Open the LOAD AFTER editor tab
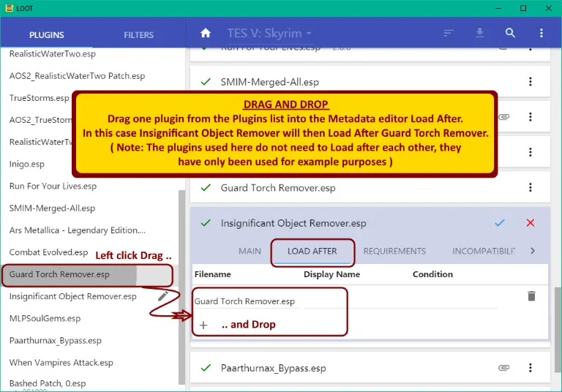 [312, 251]
